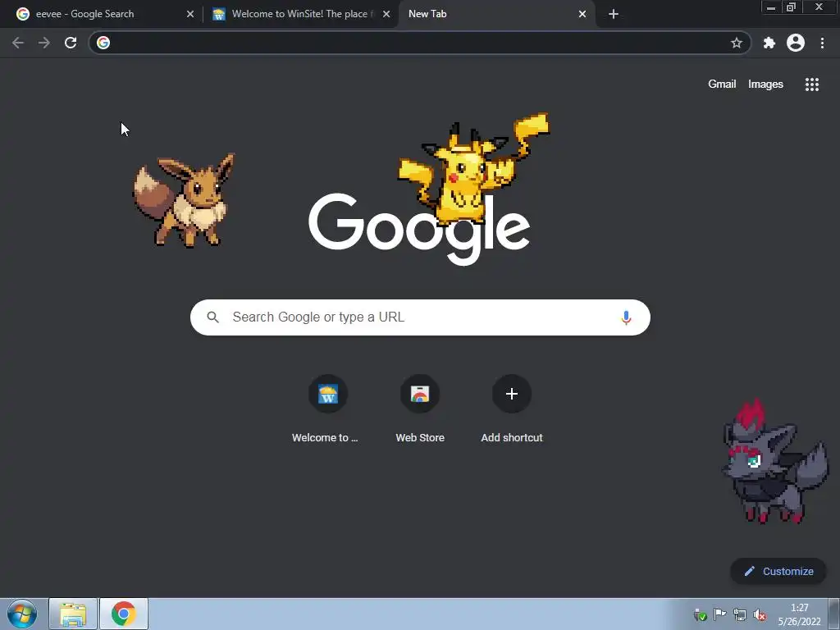This screenshot has height=630, width=840.
Task: Open the Google apps grid
Action: click(811, 84)
